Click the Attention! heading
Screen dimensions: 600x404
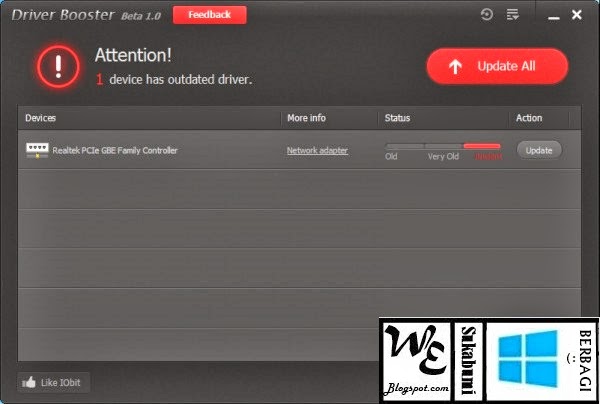[x=133, y=55]
